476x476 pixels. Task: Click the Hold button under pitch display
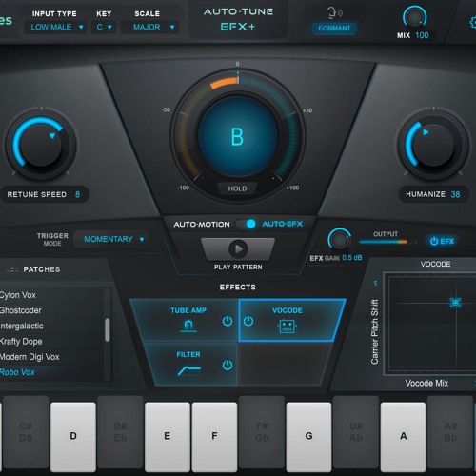click(x=237, y=188)
